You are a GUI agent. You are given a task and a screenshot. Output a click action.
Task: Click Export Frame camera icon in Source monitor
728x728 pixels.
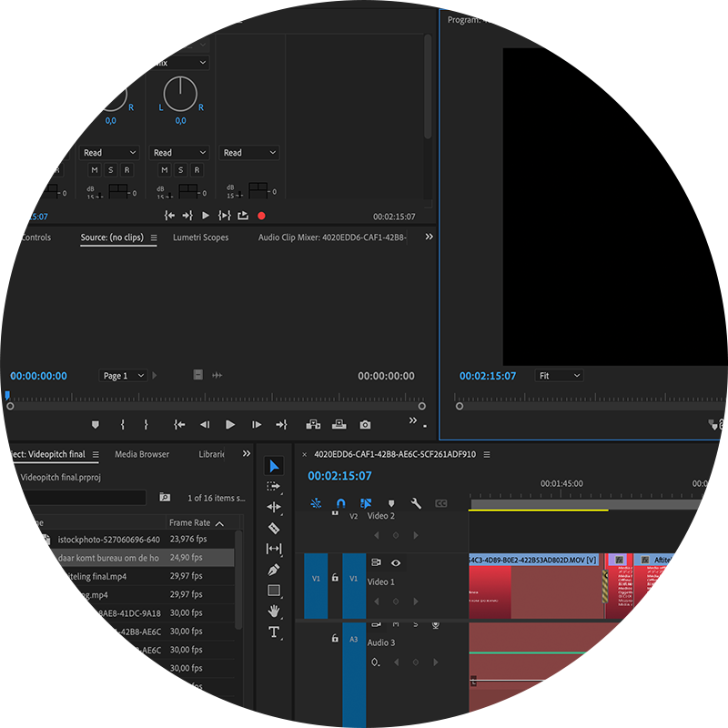(365, 425)
